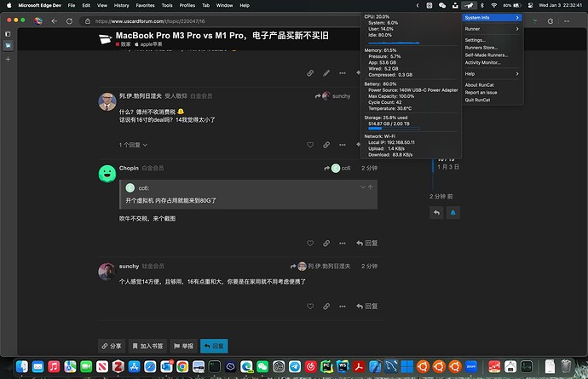Click the 1月3日 timeline date
Image resolution: width=588 pixels, height=379 pixels.
pos(448,167)
